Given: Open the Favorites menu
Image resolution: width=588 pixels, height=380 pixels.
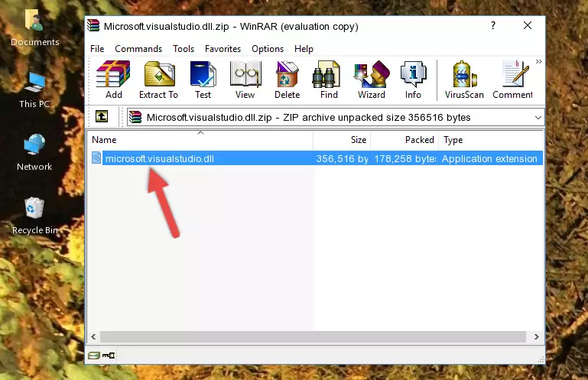Looking at the screenshot, I should coord(223,49).
